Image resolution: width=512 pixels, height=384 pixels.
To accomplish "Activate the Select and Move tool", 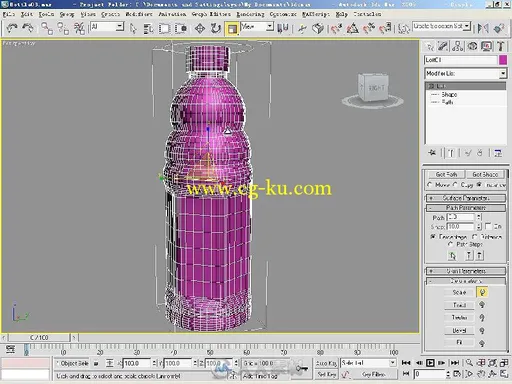I will tap(200, 29).
